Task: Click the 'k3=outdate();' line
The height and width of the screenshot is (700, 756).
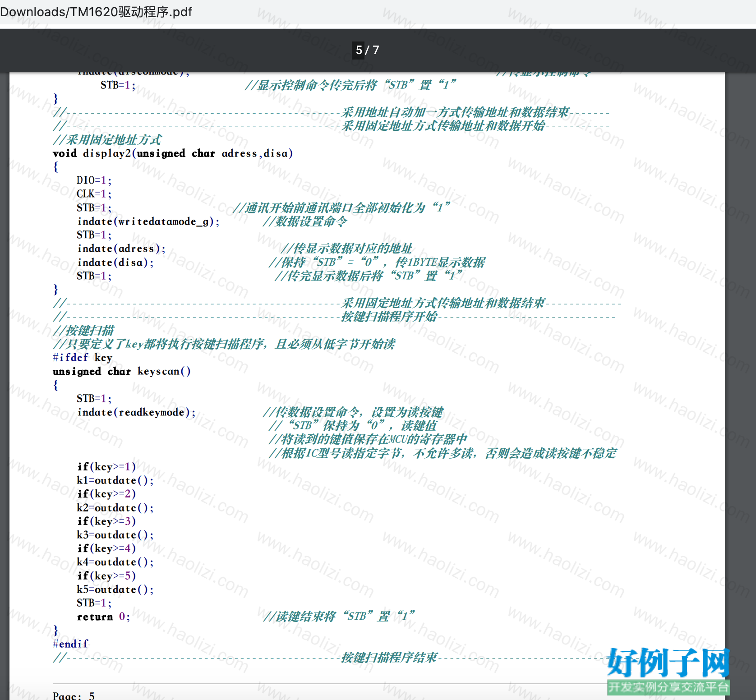Action: (115, 535)
